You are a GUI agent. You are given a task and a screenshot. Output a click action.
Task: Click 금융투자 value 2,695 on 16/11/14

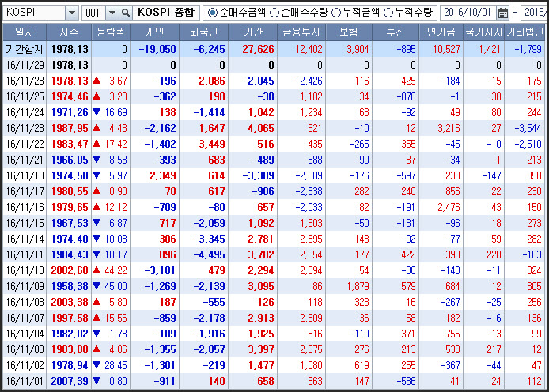(311, 239)
